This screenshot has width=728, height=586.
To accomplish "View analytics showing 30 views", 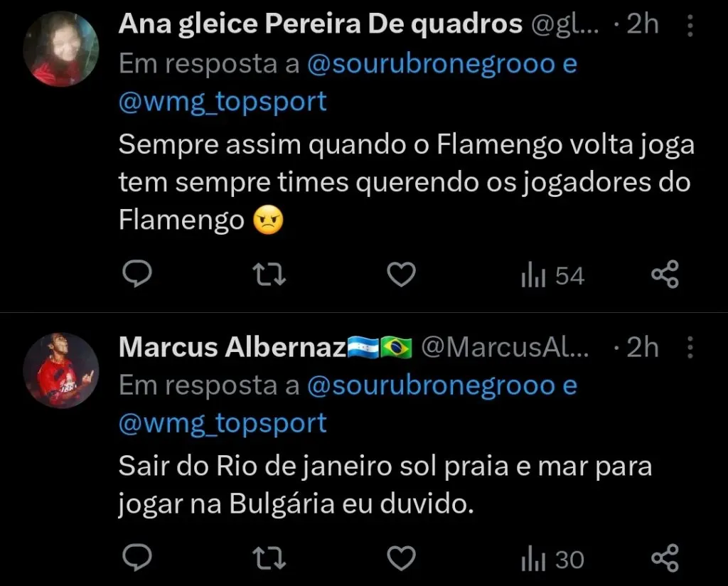I will tap(552, 560).
